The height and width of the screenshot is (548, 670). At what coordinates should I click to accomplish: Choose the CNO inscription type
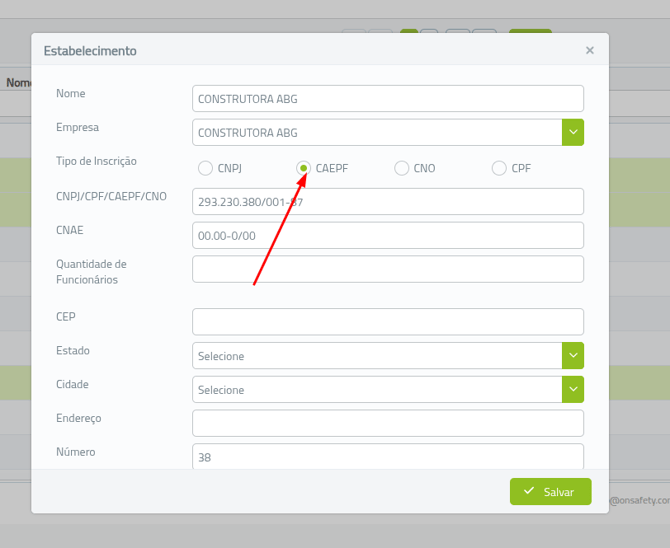tap(401, 168)
